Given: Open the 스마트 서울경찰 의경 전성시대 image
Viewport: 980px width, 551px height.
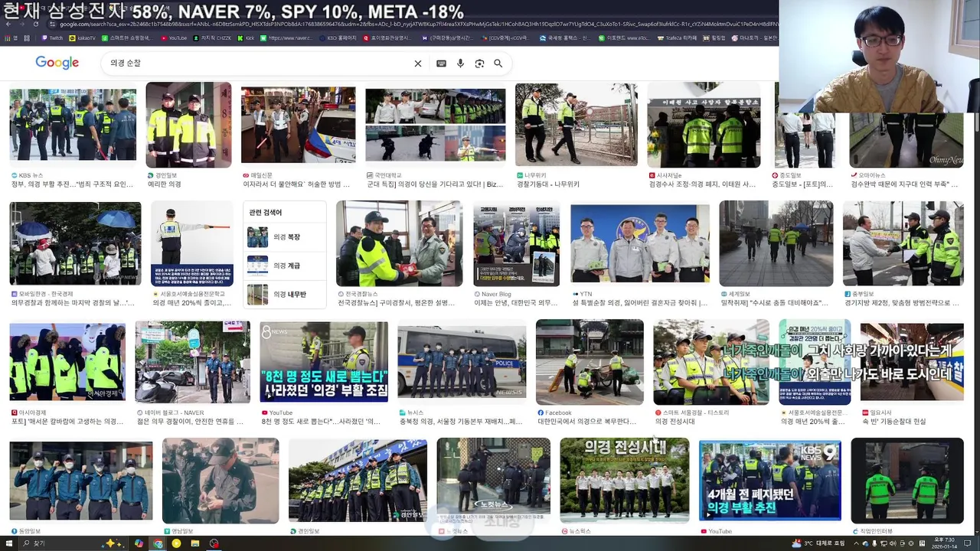Looking at the screenshot, I should tap(710, 363).
